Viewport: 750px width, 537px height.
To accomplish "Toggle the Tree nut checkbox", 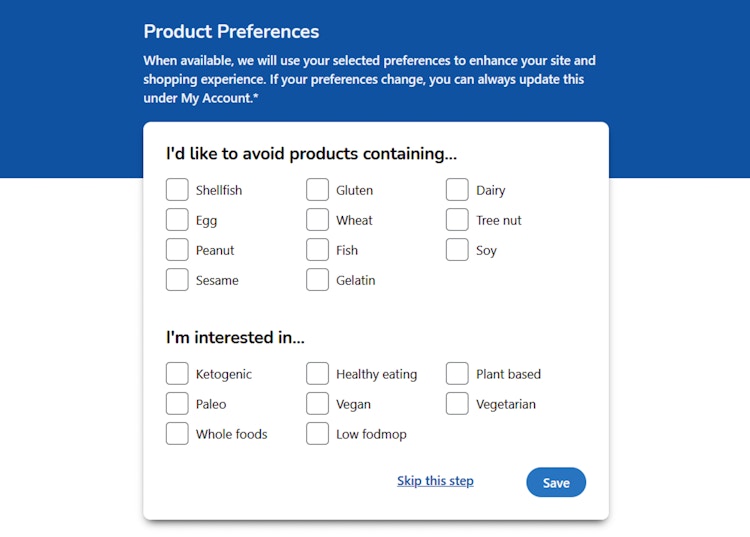I will (457, 220).
